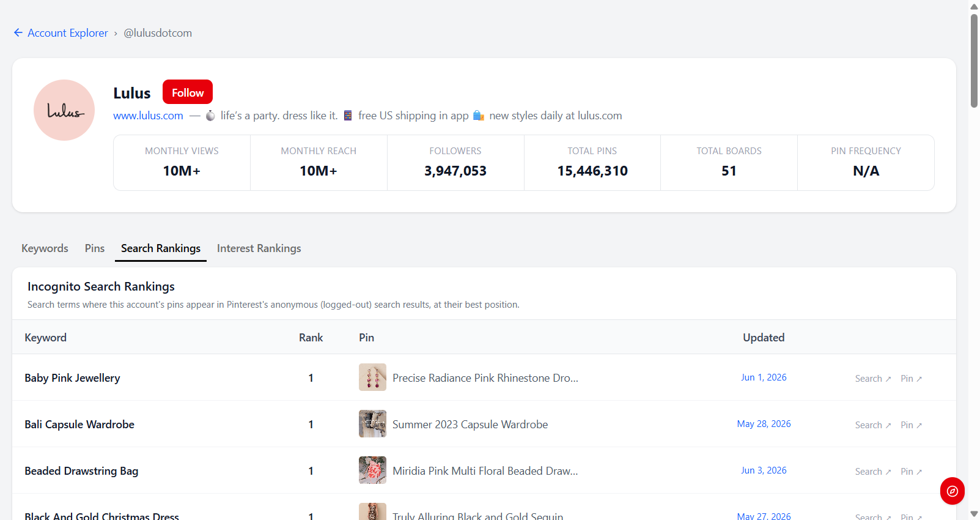Image resolution: width=980 pixels, height=520 pixels.
Task: Click the scrollbar up arrow
Action: tap(974, 6)
